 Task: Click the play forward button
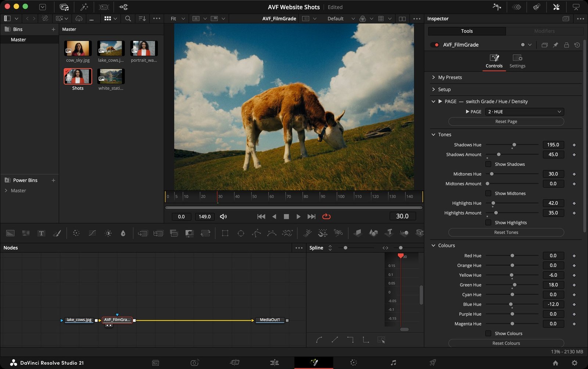(x=298, y=216)
